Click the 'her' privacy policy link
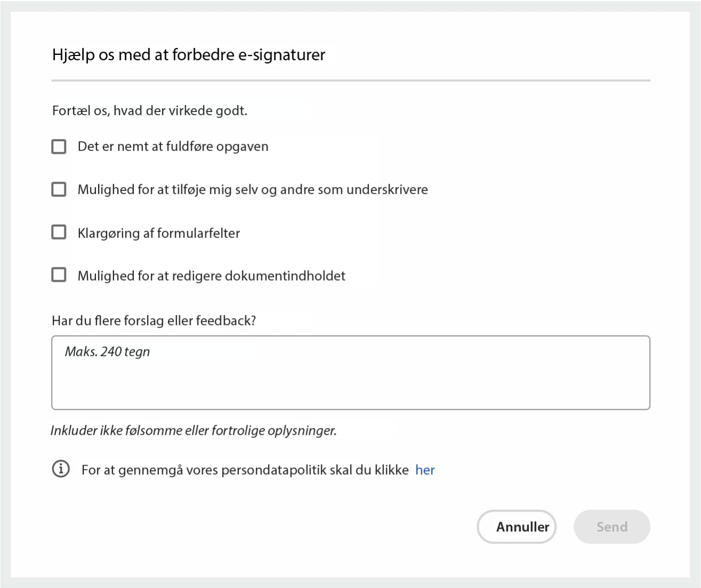Viewport: 701px width, 588px height. pyautogui.click(x=425, y=470)
